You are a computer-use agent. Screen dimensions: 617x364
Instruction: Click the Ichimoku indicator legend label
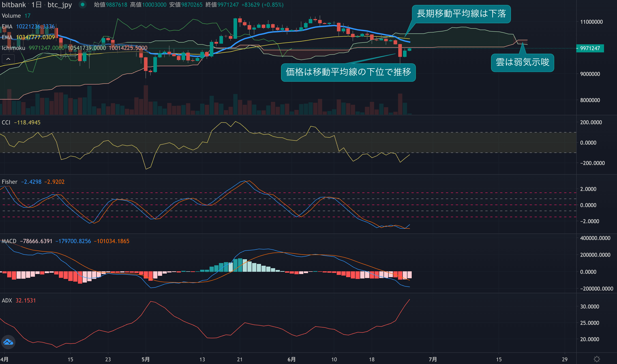(x=13, y=48)
